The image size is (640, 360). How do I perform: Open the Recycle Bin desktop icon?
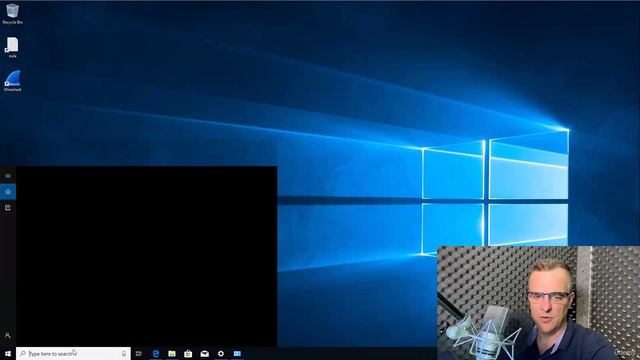[12, 14]
